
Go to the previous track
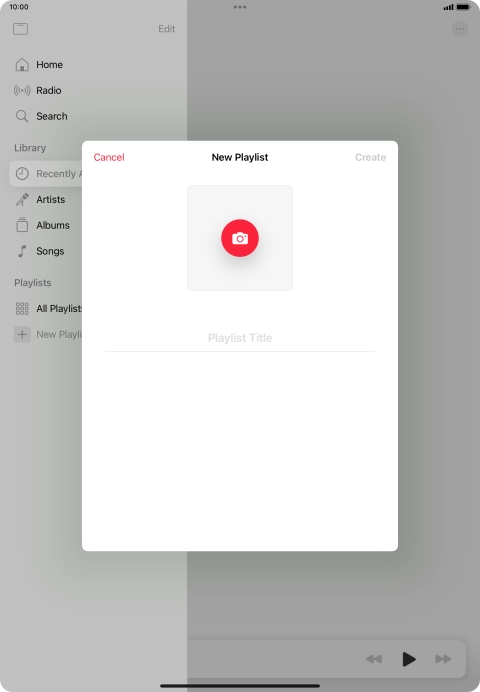click(x=374, y=659)
